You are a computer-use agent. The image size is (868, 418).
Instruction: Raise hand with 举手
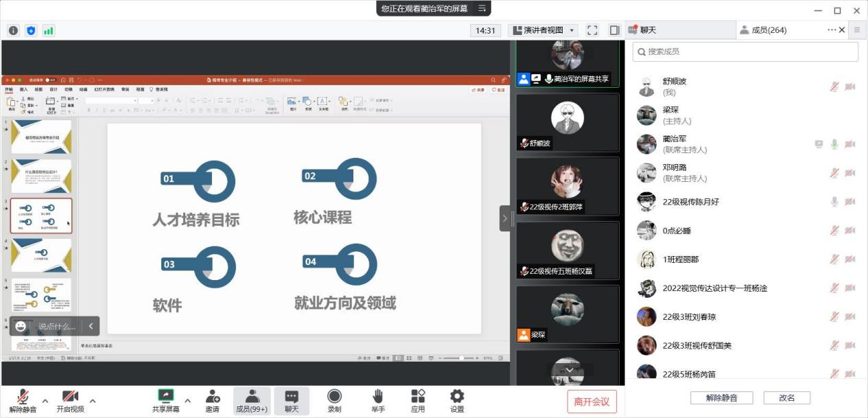[377, 401]
